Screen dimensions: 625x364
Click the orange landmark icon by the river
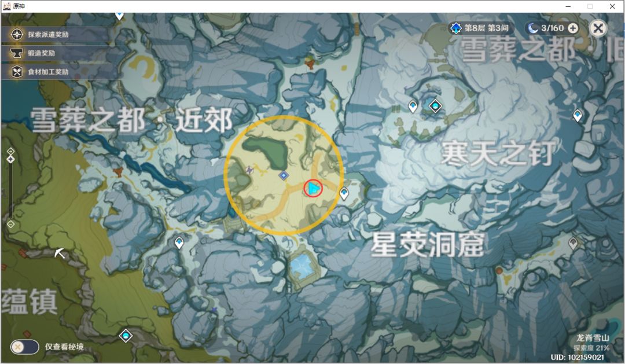pos(118,172)
